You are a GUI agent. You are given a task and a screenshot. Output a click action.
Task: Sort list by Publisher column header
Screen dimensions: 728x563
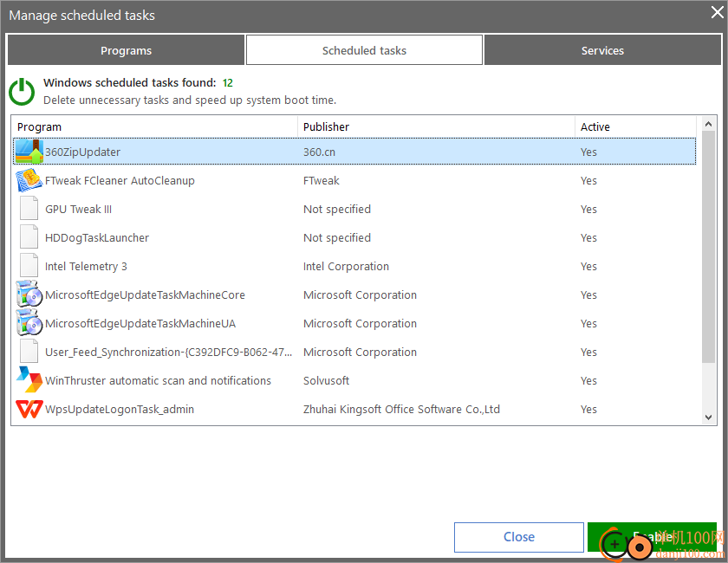tap(437, 126)
